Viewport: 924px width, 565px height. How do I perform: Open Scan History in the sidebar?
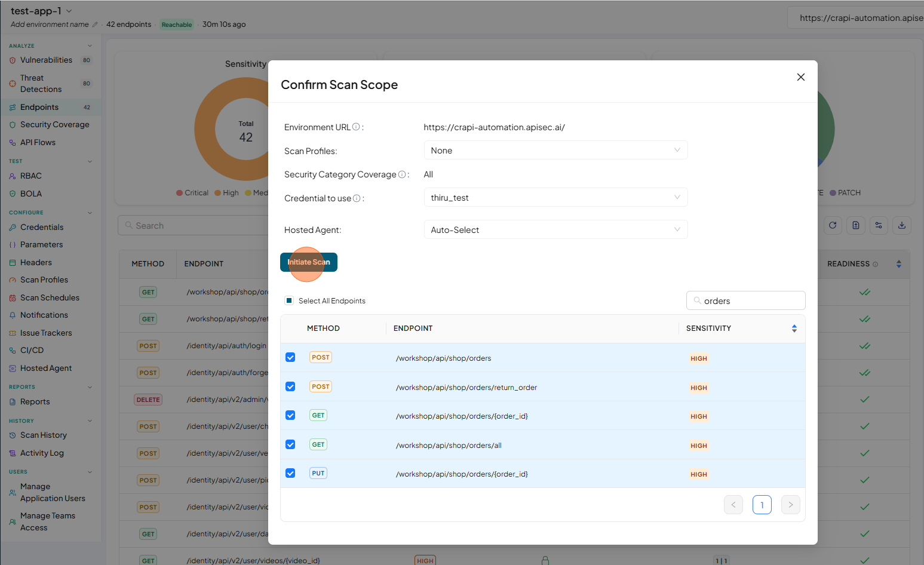pos(44,435)
